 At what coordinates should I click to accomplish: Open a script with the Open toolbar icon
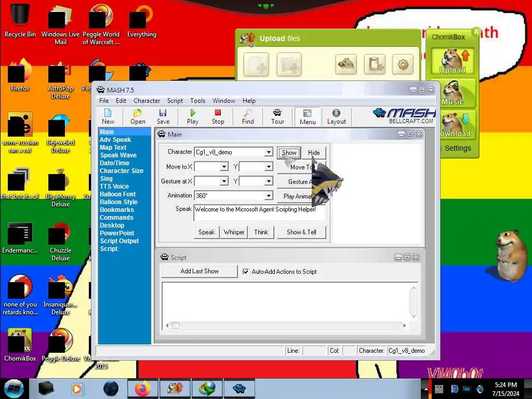(x=138, y=117)
